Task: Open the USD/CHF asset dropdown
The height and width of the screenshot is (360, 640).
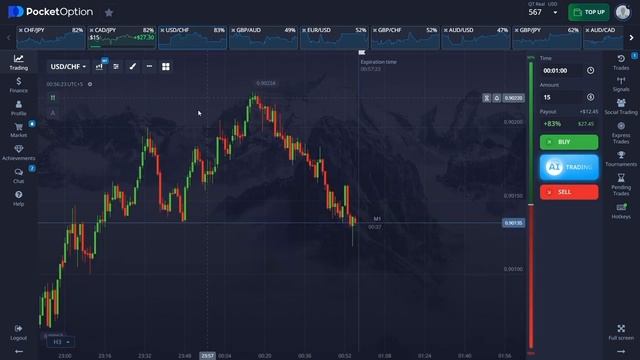Action: [68, 67]
